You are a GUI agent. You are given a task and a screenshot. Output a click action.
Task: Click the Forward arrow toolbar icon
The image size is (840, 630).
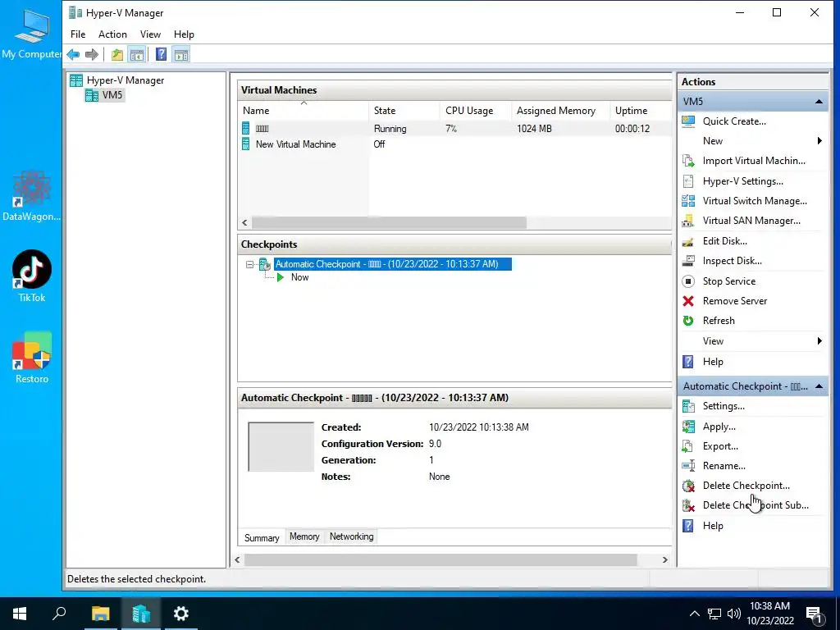point(92,54)
